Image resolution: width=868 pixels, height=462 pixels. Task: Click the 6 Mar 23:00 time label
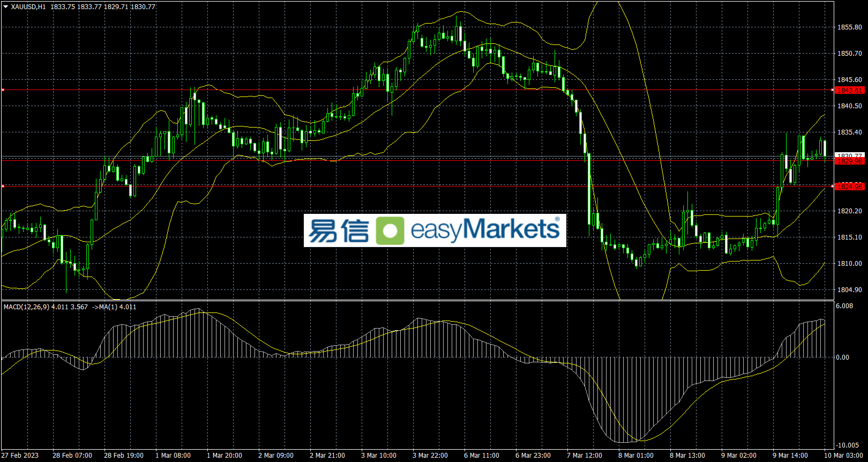[533, 455]
